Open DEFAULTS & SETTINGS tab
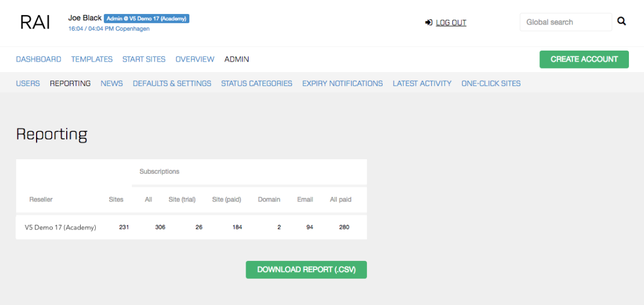644x305 pixels. coord(172,84)
